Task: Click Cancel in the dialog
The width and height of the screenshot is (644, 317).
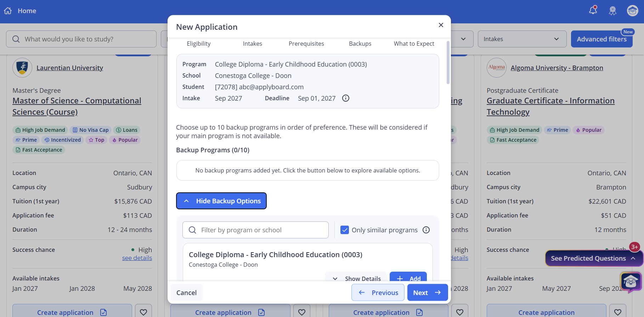Action: click(187, 293)
